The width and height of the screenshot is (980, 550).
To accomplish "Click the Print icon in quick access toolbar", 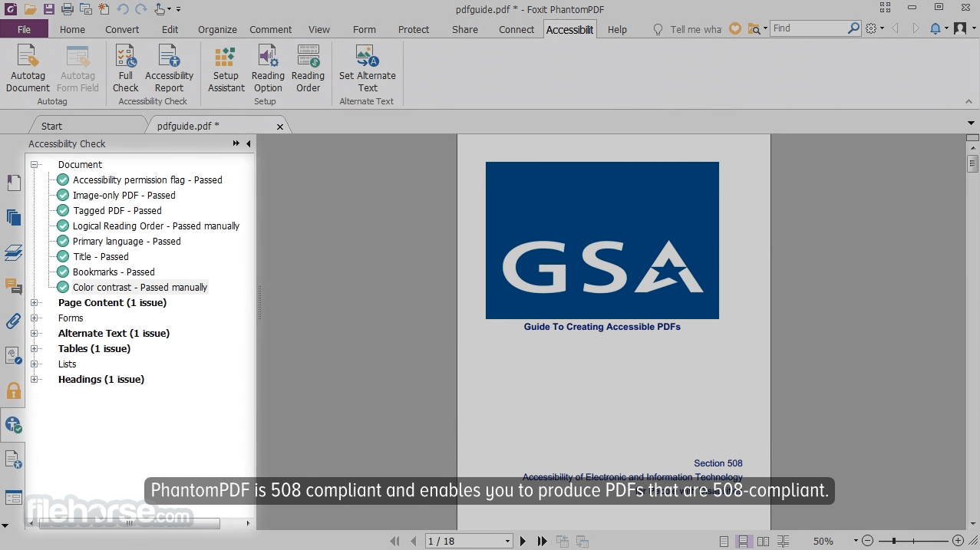I will [x=67, y=9].
